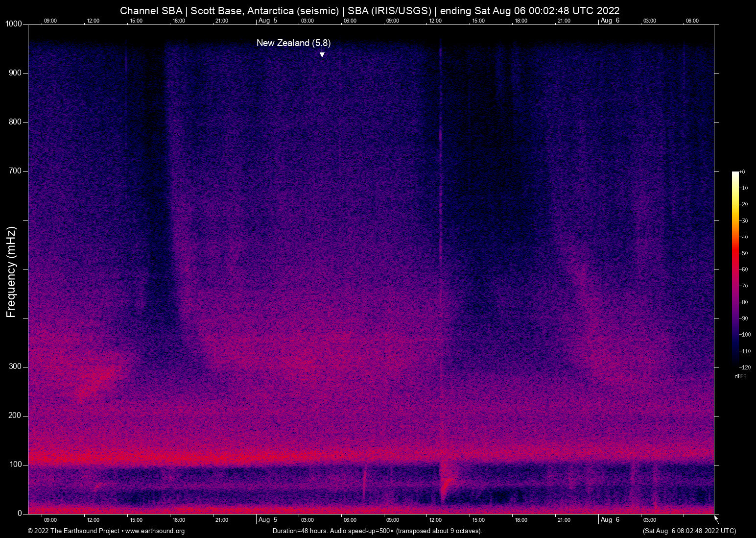756x538 pixels.
Task: Click the 100 mHz frequency axis label
Action: pos(15,465)
